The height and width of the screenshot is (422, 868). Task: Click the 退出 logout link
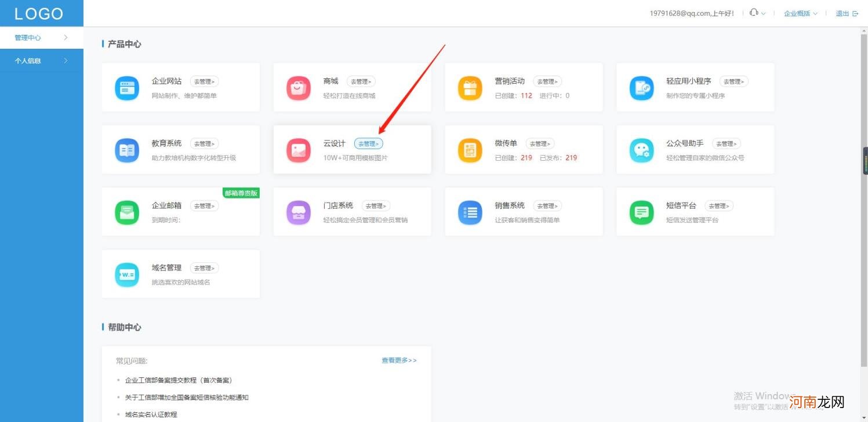[x=842, y=13]
